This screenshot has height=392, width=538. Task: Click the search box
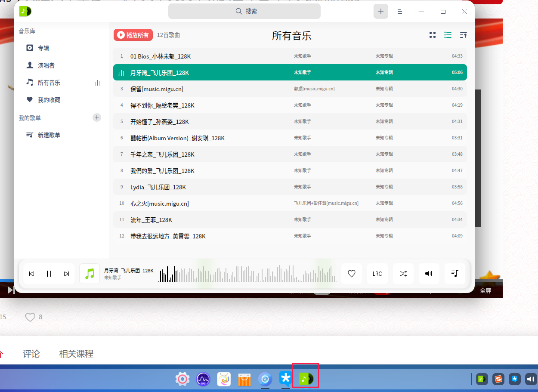(x=244, y=11)
